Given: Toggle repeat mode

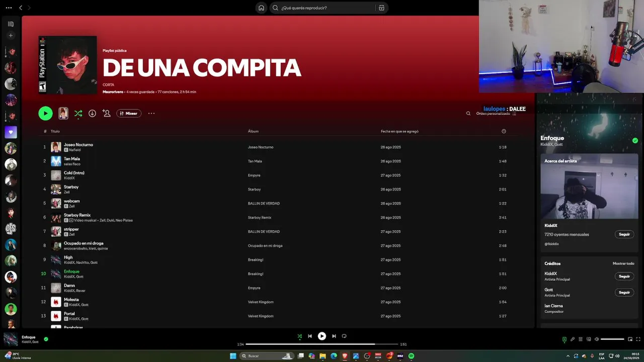Looking at the screenshot, I should (344, 336).
